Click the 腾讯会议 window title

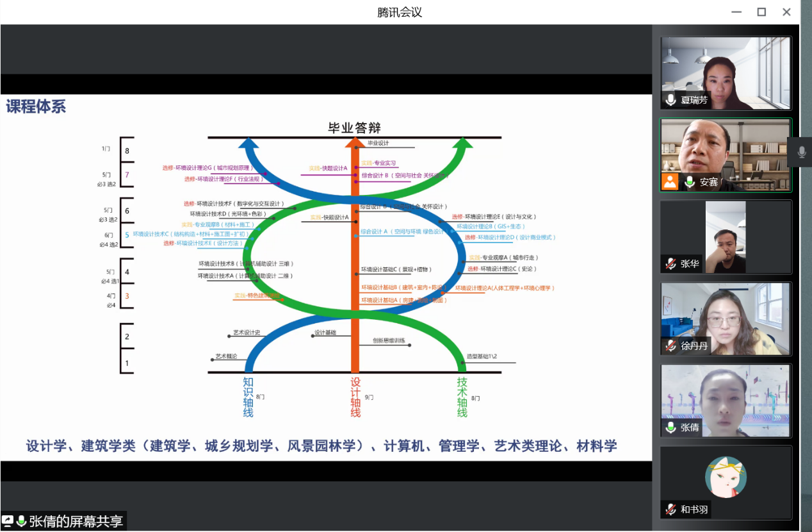pyautogui.click(x=400, y=12)
